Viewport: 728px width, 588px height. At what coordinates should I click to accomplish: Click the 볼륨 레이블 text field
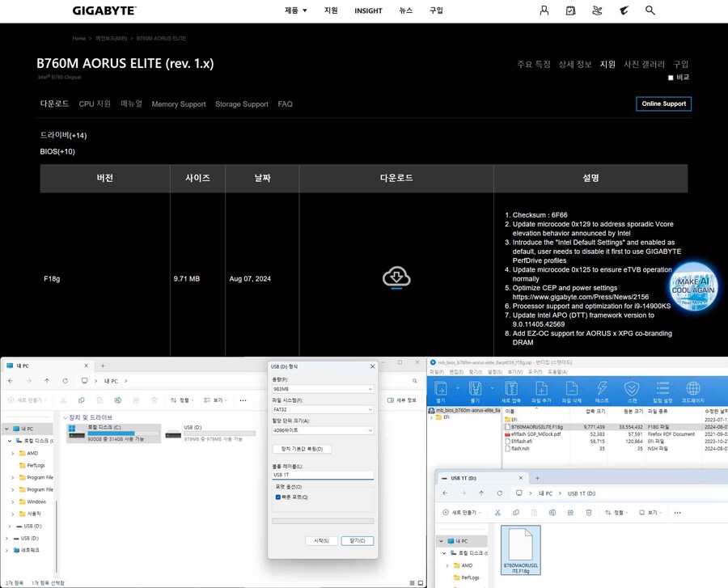323,476
